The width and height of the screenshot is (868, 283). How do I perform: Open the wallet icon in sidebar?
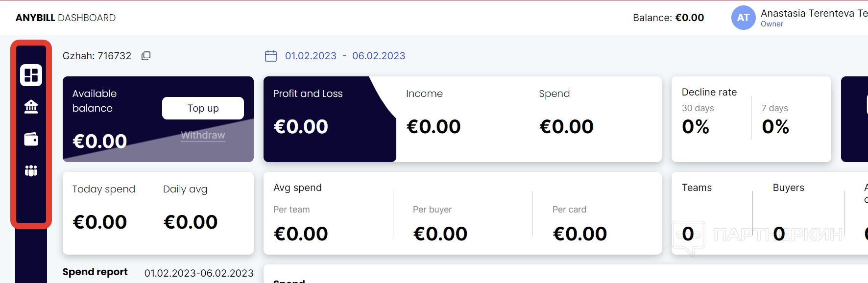click(31, 139)
